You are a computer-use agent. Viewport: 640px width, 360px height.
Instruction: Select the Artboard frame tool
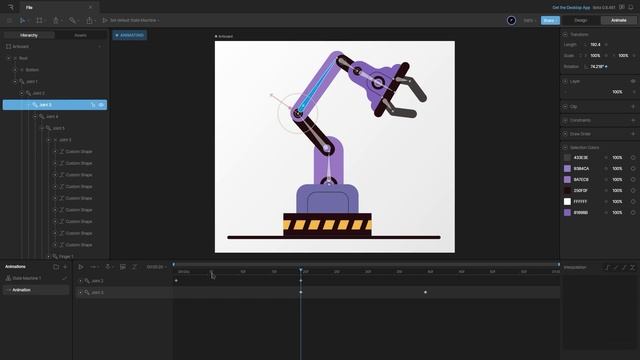(x=39, y=20)
